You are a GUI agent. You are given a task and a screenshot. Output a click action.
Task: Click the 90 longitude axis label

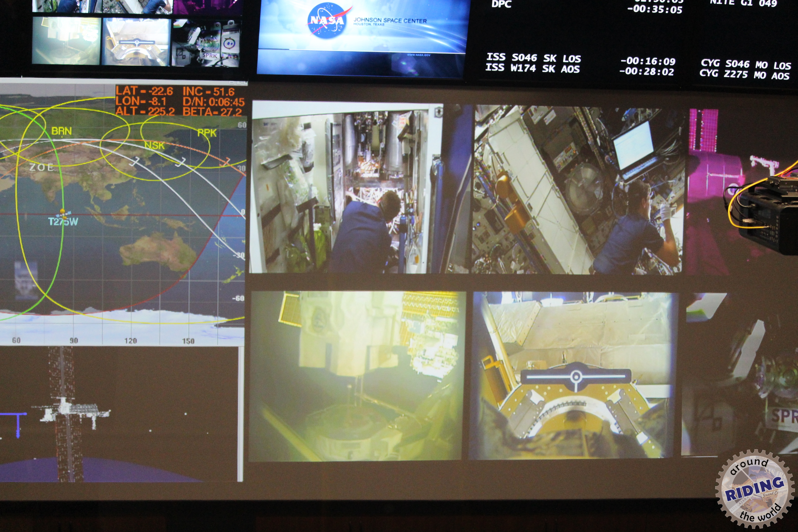[74, 341]
